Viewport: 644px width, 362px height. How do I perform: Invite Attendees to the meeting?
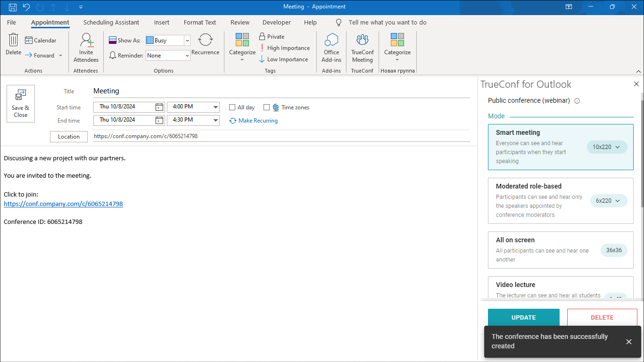[x=86, y=48]
